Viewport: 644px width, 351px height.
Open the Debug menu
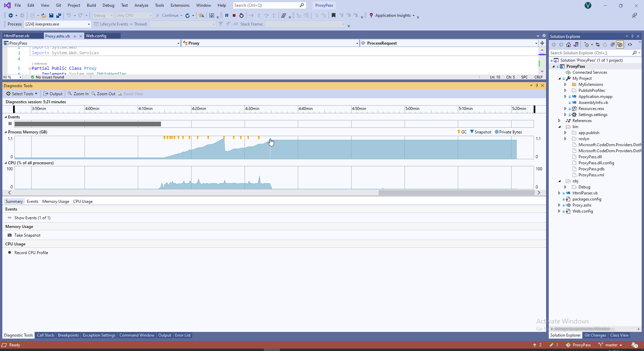pyautogui.click(x=108, y=5)
